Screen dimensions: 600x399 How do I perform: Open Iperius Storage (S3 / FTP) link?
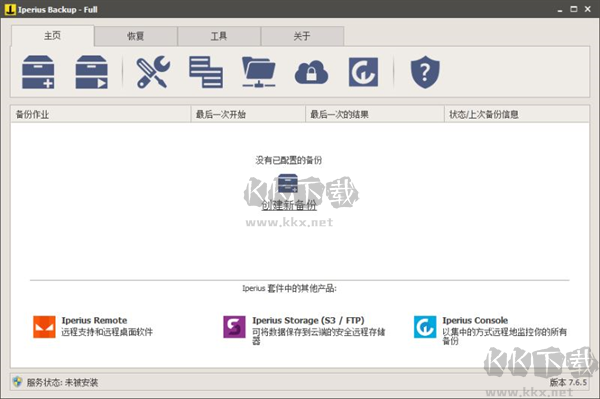(308, 320)
